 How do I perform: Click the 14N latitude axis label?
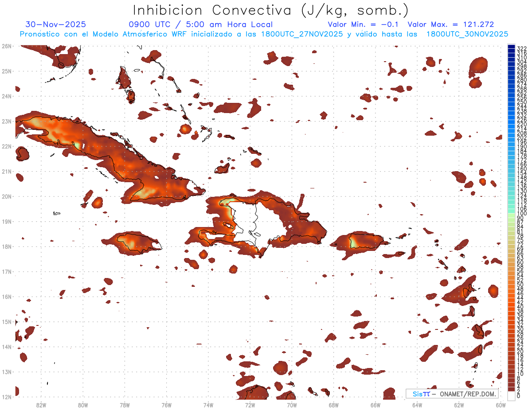[x=7, y=347]
